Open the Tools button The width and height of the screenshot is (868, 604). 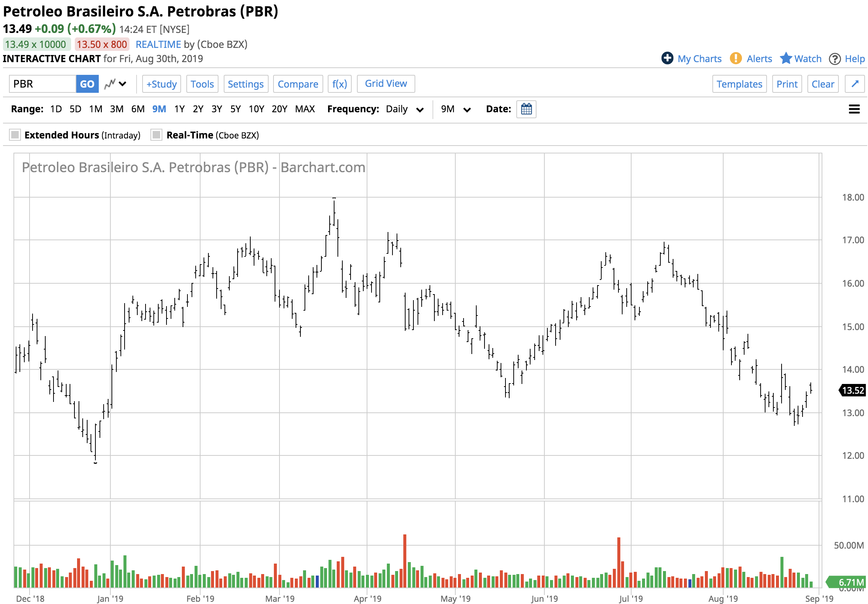click(202, 84)
